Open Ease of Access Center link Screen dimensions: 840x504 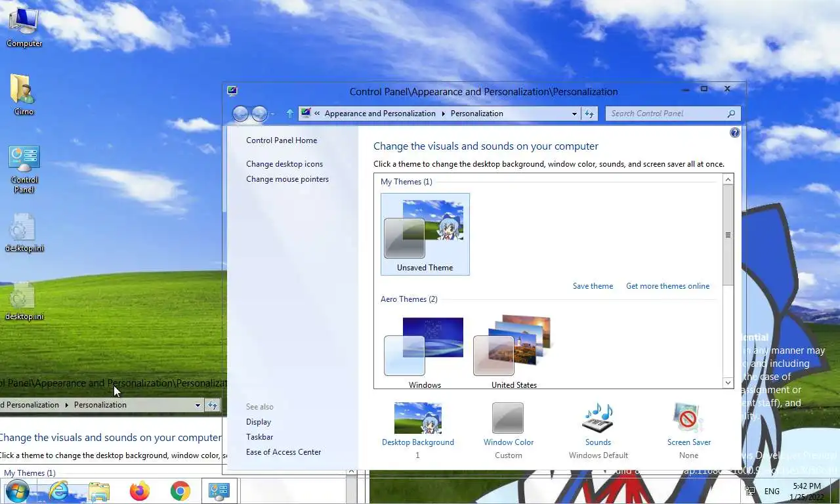283,452
